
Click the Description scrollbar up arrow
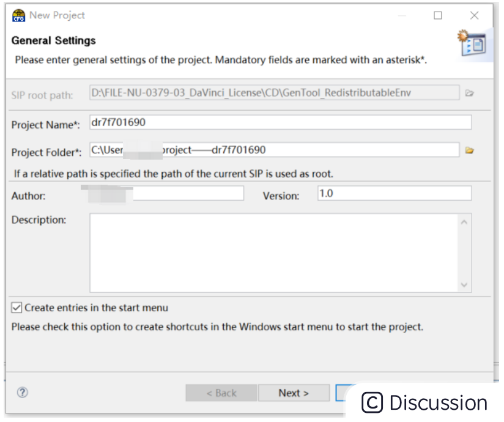(x=464, y=222)
